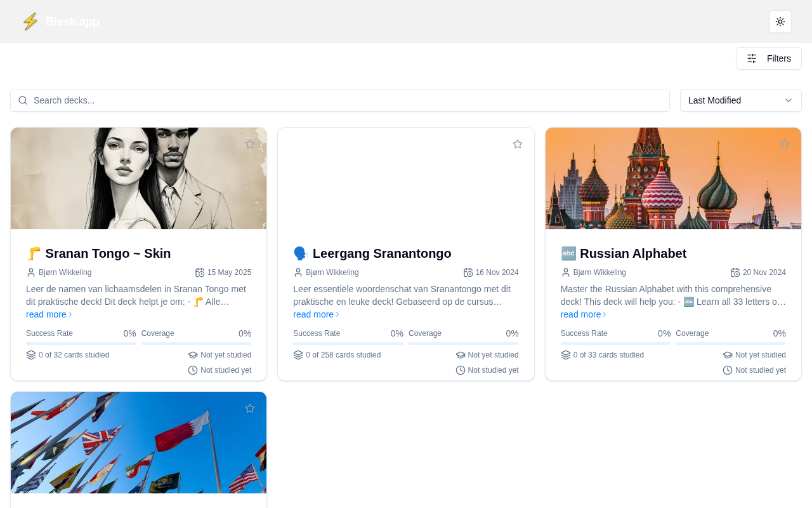Favorite the Sranan Tongo ~ Skin deck
The image size is (812, 508).
click(250, 144)
